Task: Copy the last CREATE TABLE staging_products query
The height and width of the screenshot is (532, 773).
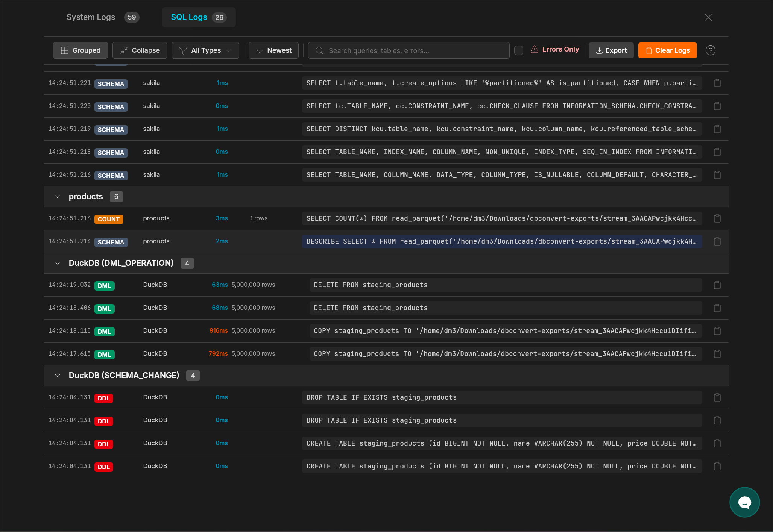Action: (x=717, y=466)
